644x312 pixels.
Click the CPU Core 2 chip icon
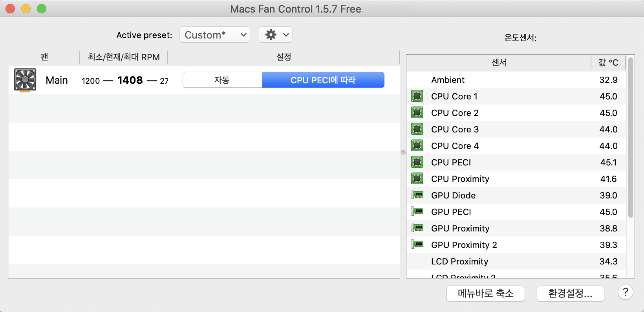[x=417, y=113]
